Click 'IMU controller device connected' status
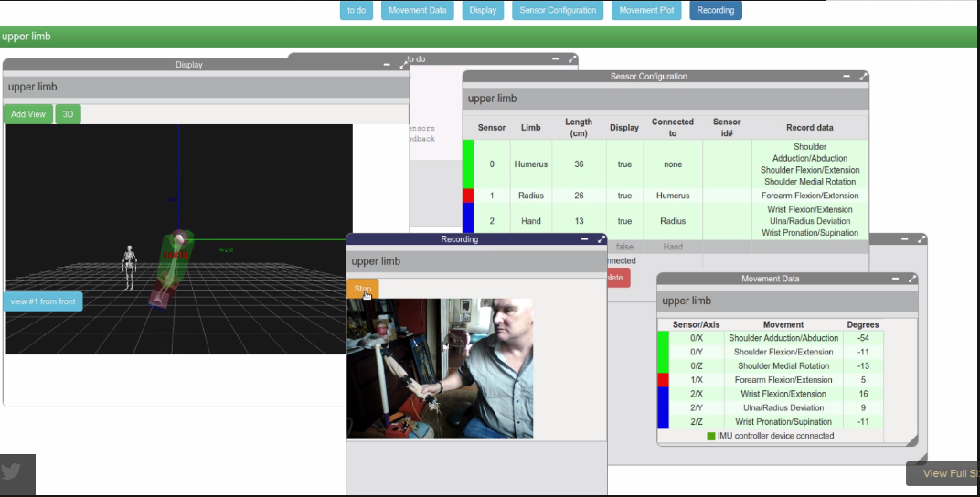 (x=775, y=436)
